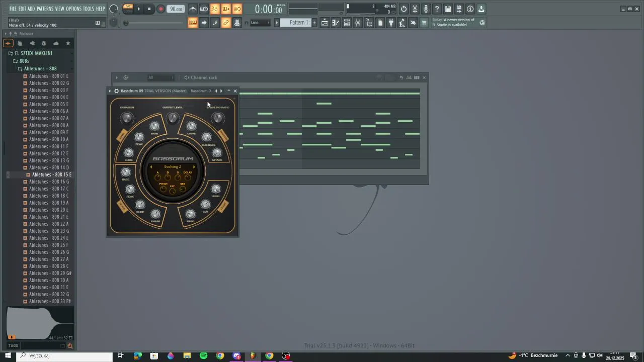
Task: Open the plugin picker plug icon
Action: 391,23
